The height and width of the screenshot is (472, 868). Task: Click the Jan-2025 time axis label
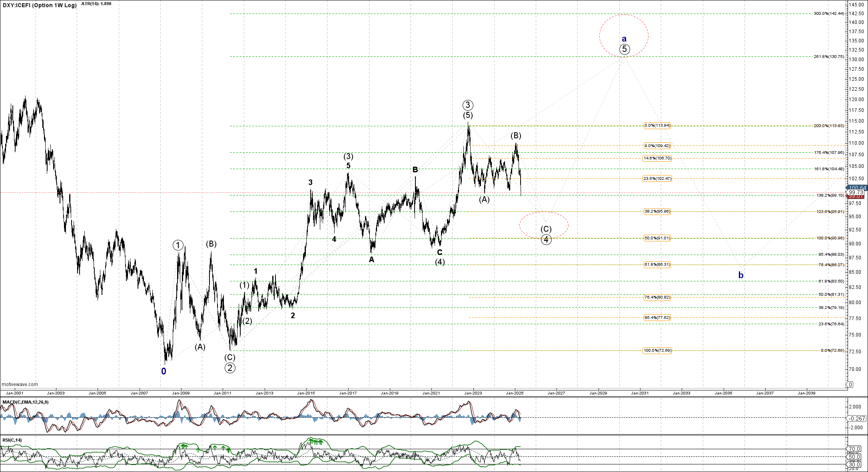(x=515, y=393)
